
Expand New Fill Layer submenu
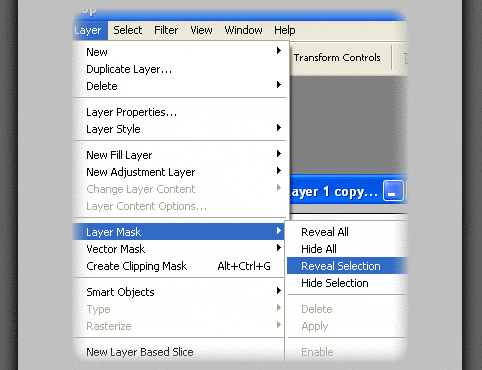coord(180,155)
